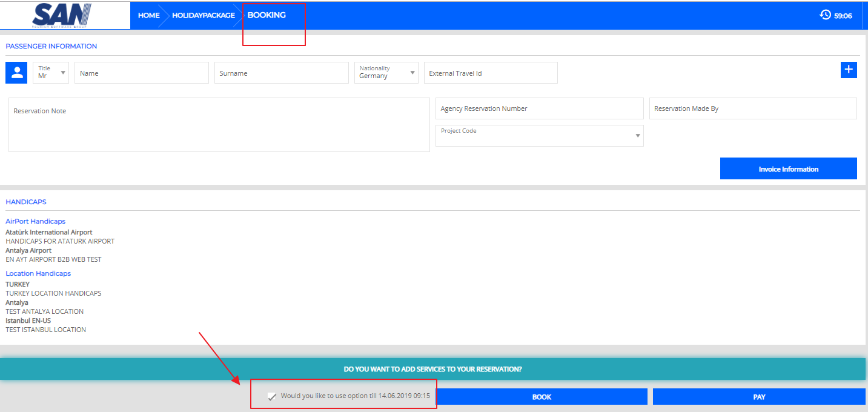Click into the Name field

coord(141,73)
